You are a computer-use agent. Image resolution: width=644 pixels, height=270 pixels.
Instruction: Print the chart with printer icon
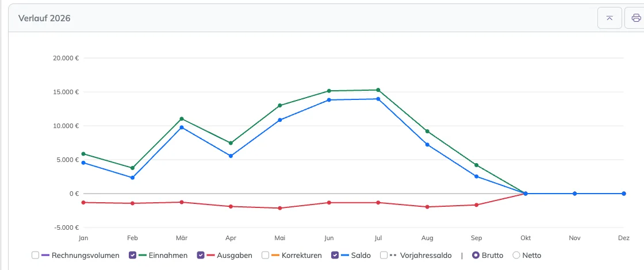point(635,18)
